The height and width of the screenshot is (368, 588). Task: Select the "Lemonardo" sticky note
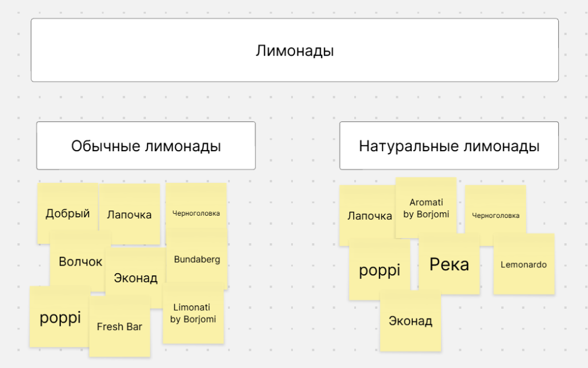pyautogui.click(x=524, y=264)
